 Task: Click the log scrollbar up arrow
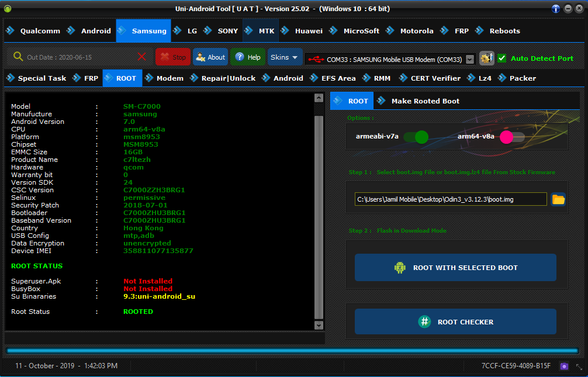(319, 98)
